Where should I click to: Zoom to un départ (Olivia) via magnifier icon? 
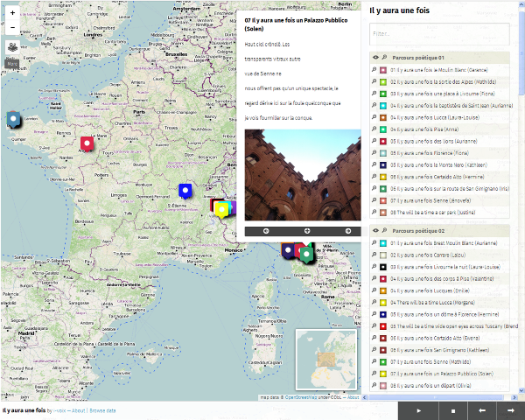click(374, 385)
